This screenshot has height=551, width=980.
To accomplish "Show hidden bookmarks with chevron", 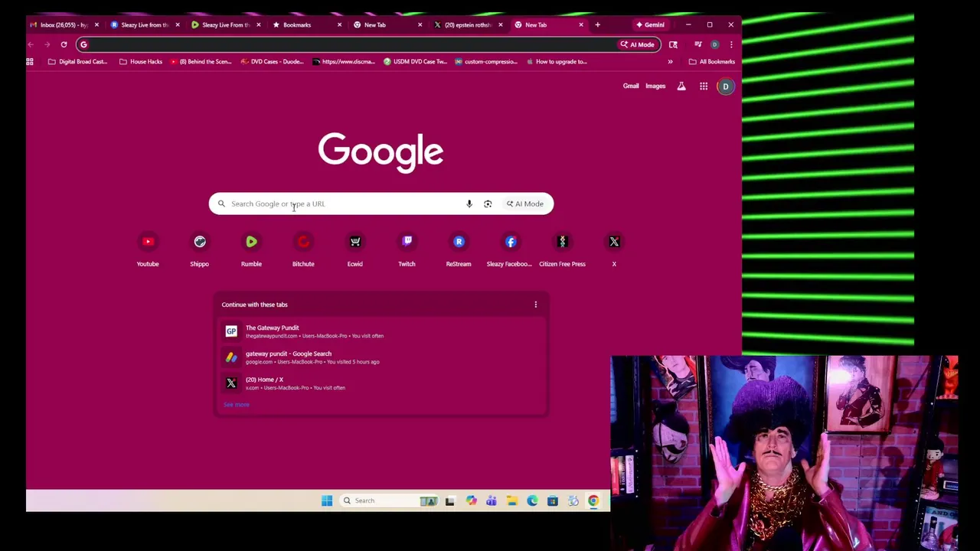I will [670, 61].
